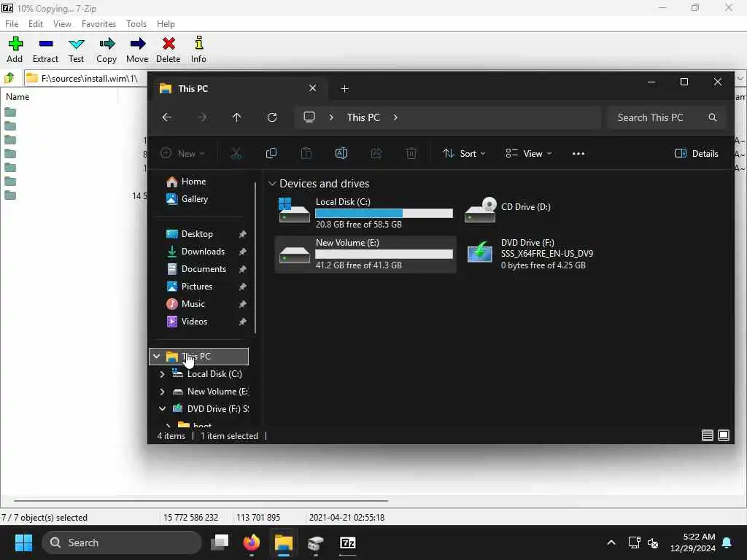Screen dimensions: 747x560
Task: Open the 7-Zip File menu
Action: [x=12, y=24]
